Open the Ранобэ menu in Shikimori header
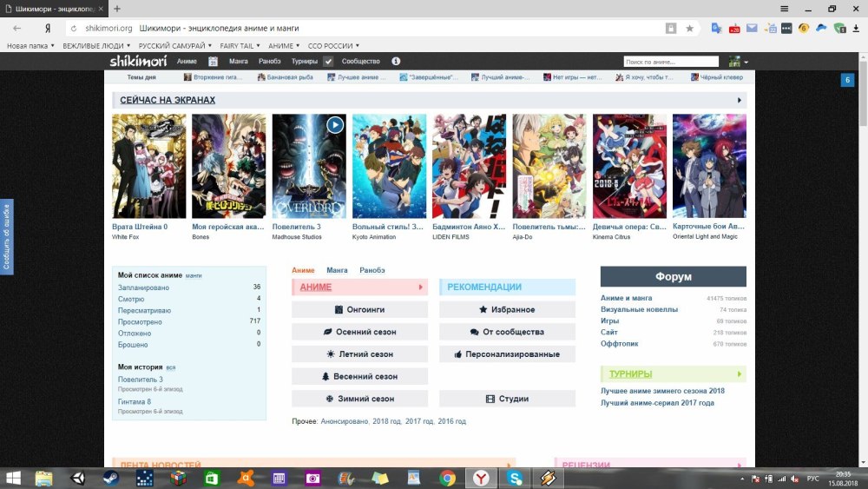This screenshot has height=489, width=868. (x=270, y=62)
